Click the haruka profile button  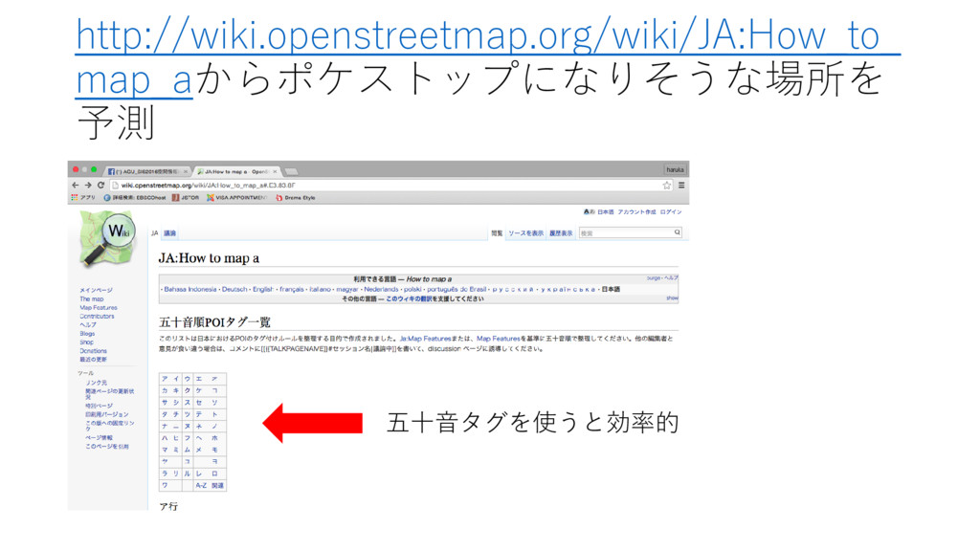point(675,169)
